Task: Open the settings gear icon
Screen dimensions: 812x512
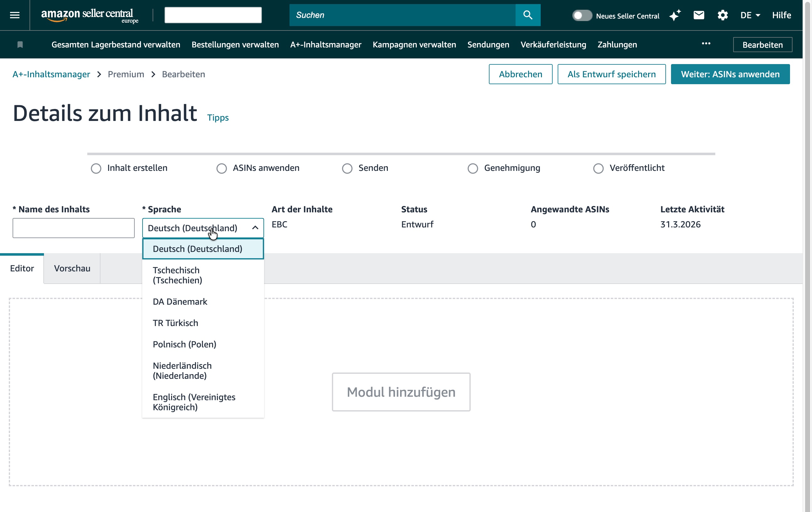Action: click(722, 15)
